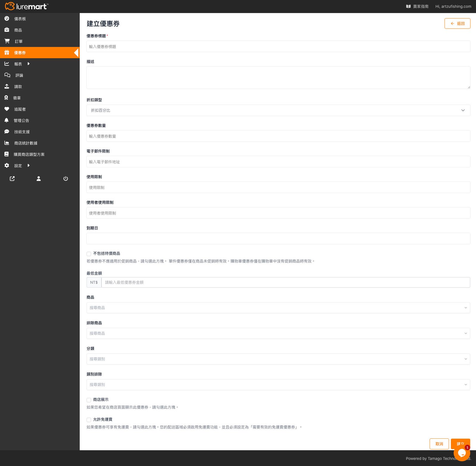Click the 管理公告 bell icon
The image size is (476, 466).
tap(7, 120)
